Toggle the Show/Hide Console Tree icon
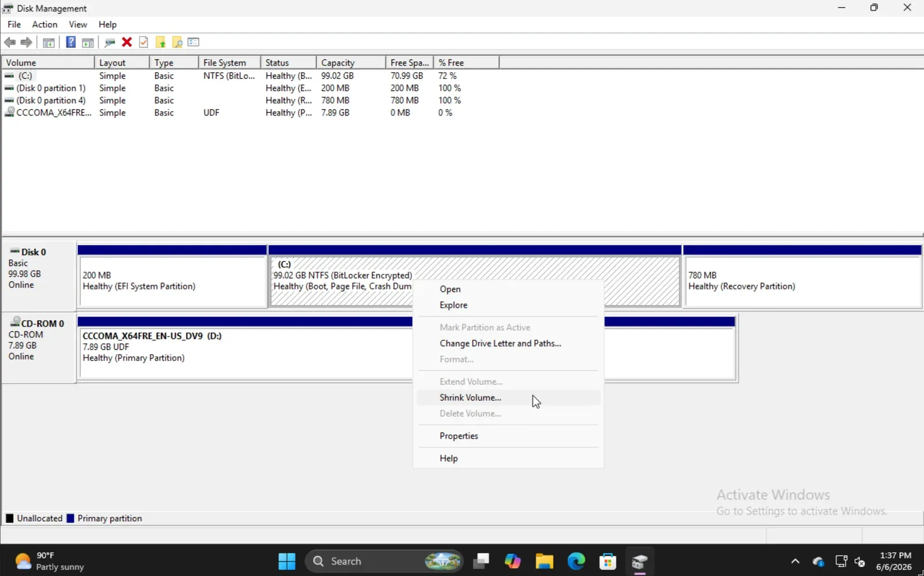 click(x=49, y=42)
